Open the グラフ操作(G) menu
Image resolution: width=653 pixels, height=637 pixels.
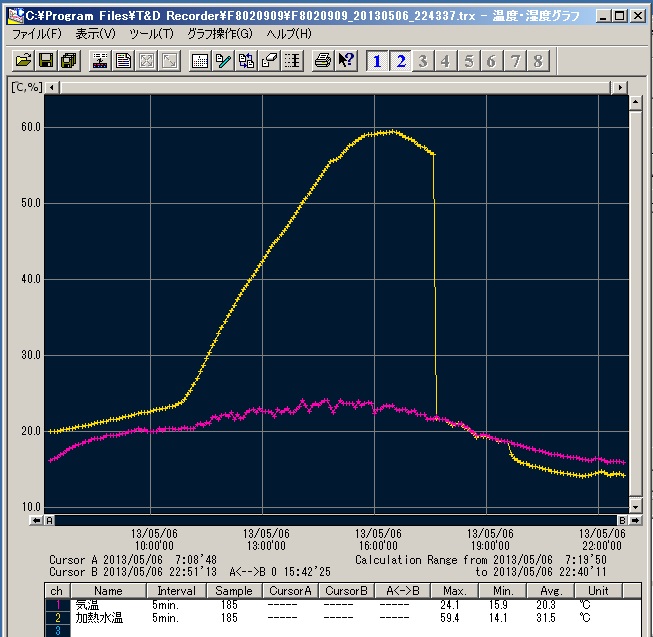click(x=220, y=34)
